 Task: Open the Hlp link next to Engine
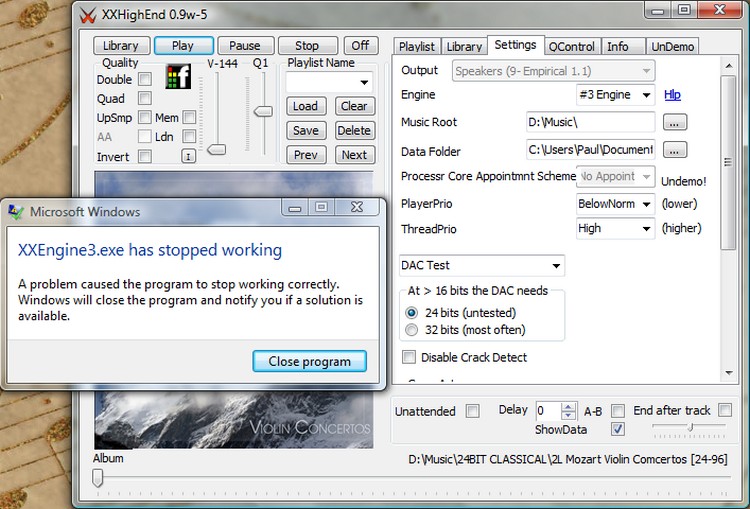tap(672, 95)
